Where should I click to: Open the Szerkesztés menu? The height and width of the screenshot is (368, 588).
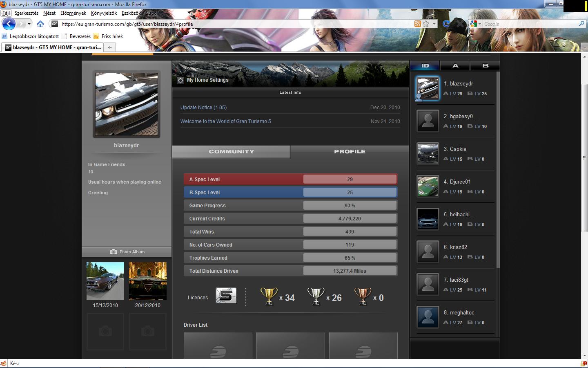click(x=27, y=13)
